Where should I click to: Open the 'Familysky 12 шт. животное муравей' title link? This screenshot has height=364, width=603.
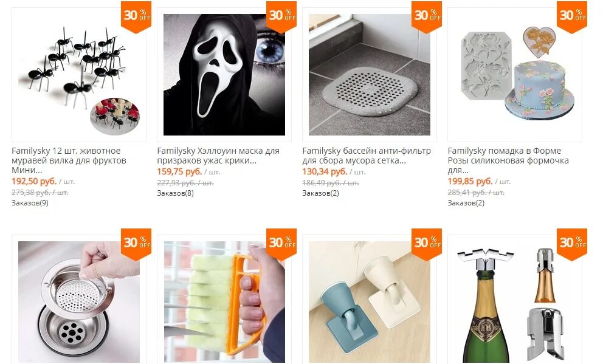pos(69,160)
